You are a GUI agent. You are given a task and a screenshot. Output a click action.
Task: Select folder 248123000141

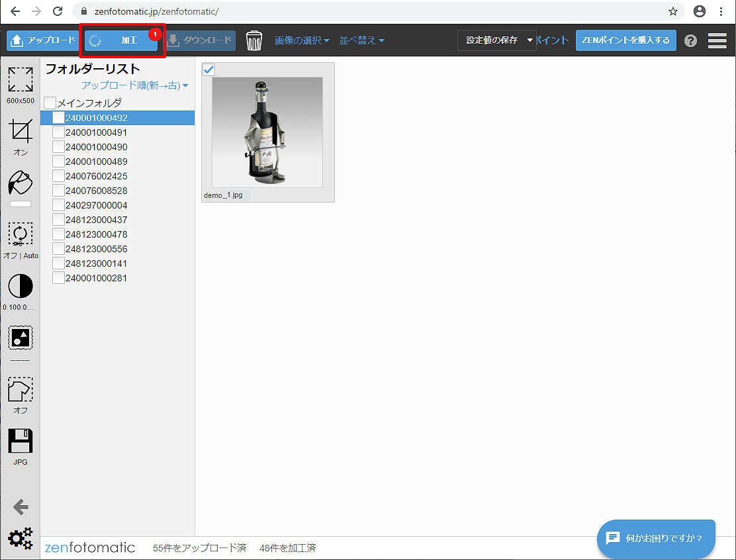[x=96, y=263]
